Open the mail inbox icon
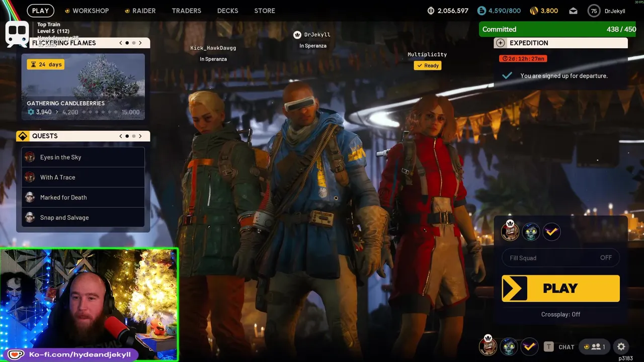The image size is (644, 362). tap(573, 11)
